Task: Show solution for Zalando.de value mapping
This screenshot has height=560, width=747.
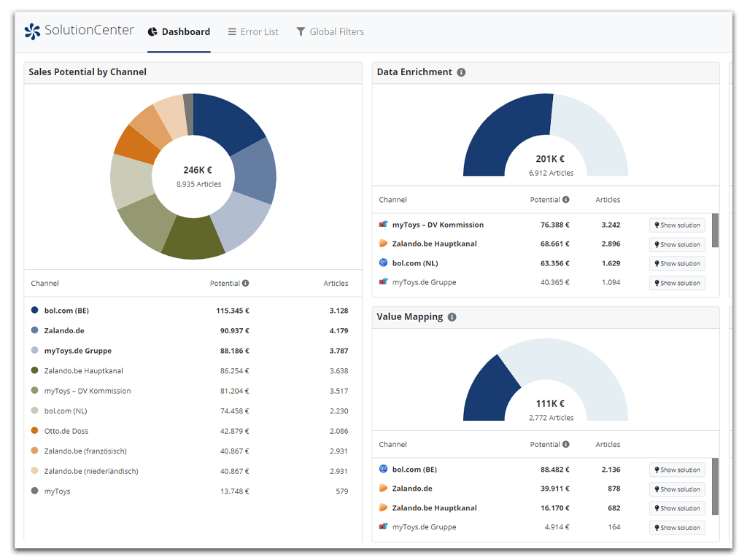Action: [x=677, y=489]
